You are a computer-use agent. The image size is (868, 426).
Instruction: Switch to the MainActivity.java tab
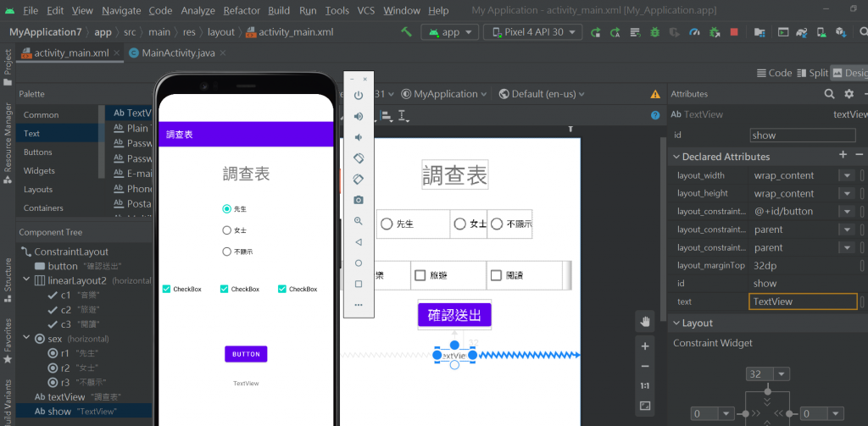pos(176,53)
